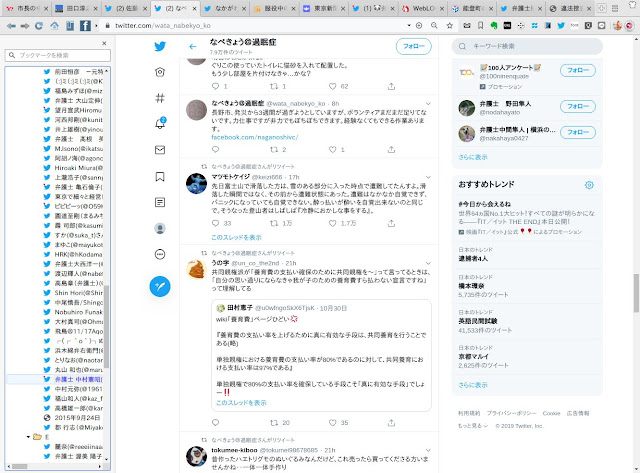This screenshot has width=640, height=473.
Task: Click the browser home icon
Action: (54, 26)
